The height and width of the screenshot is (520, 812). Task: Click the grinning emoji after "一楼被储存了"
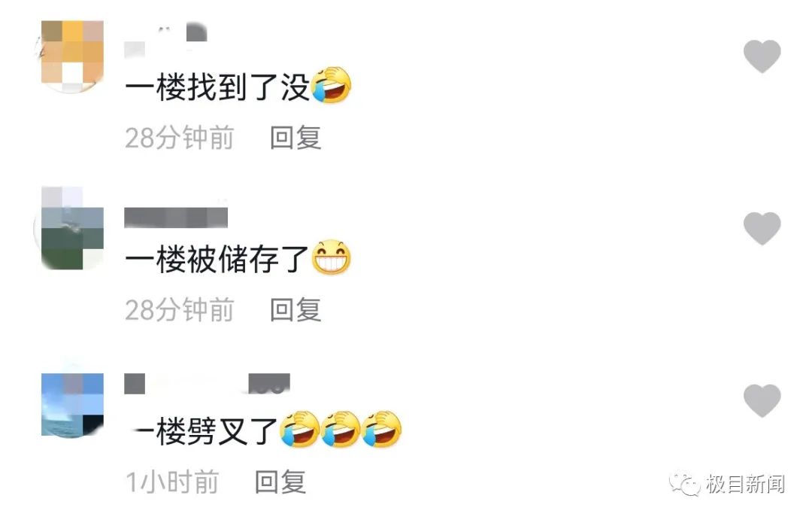tap(332, 257)
